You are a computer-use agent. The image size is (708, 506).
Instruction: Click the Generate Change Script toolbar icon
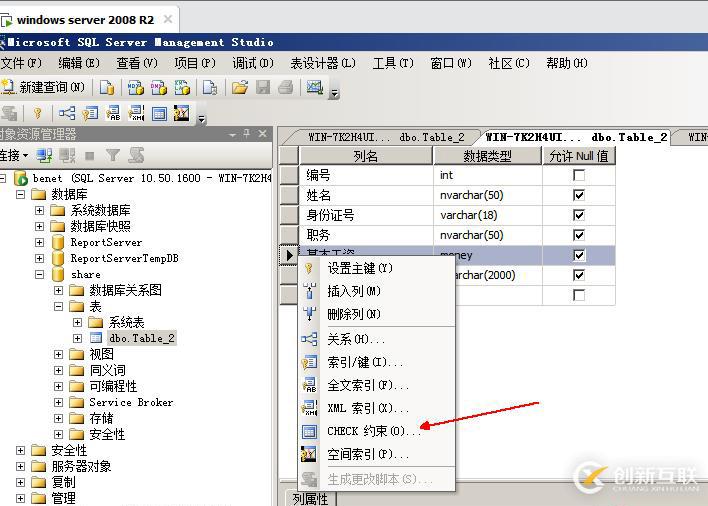click(9, 113)
